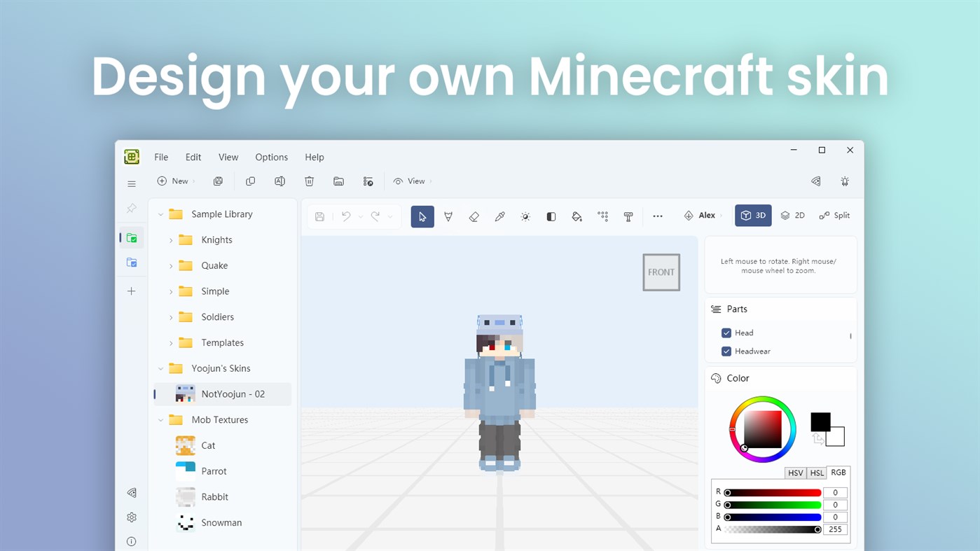The width and height of the screenshot is (980, 551).
Task: Click the info icon at the sidebar bottom
Action: click(132, 541)
